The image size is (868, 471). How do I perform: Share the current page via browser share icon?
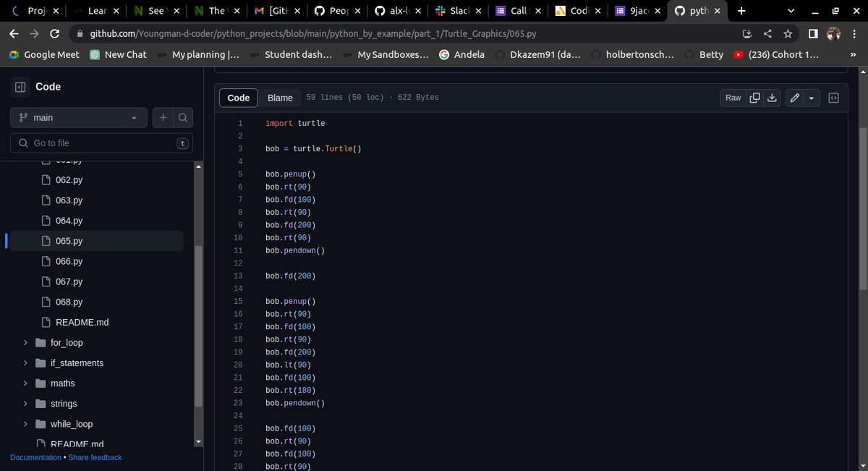pyautogui.click(x=767, y=33)
